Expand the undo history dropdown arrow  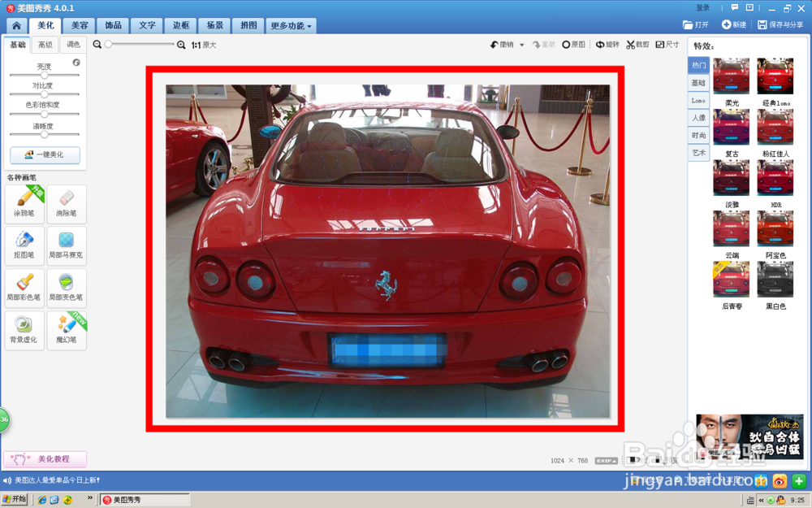pos(522,45)
